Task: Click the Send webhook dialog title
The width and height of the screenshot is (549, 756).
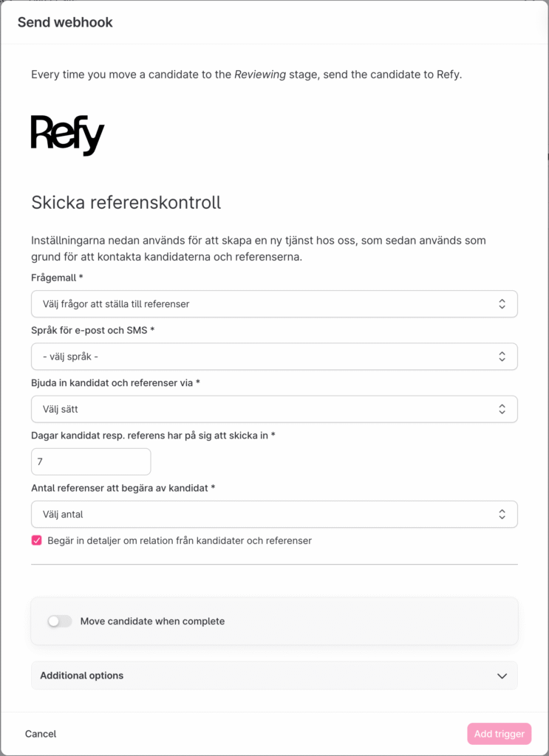Action: point(65,22)
